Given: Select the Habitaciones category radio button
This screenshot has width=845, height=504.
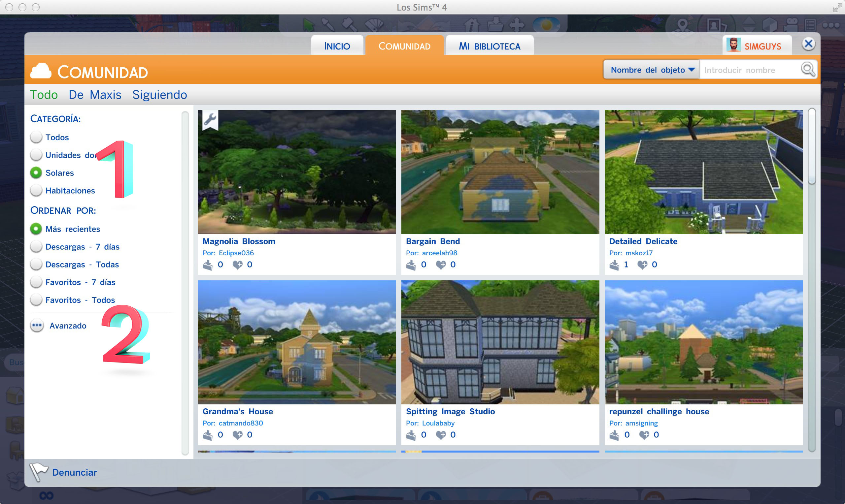Looking at the screenshot, I should tap(36, 191).
